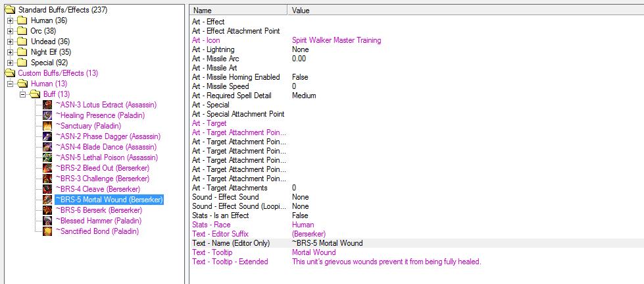Select ~Healing Presence (Paladin) buff

tap(100, 116)
